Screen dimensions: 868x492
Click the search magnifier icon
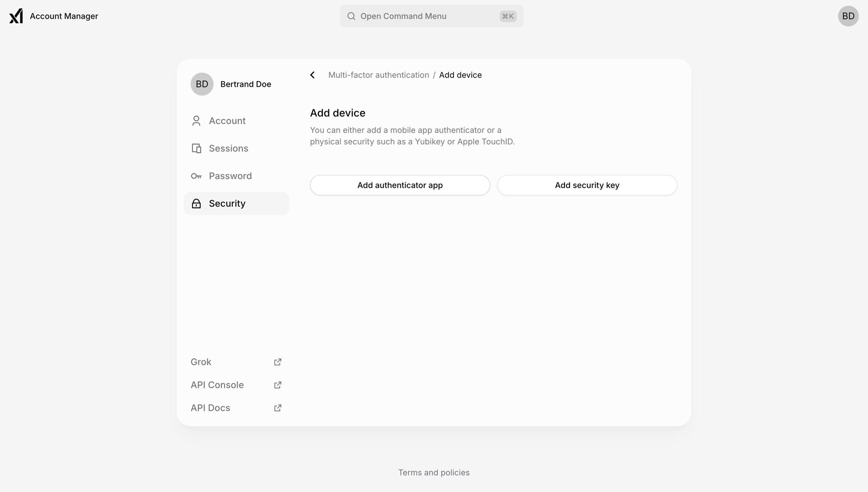(x=351, y=16)
